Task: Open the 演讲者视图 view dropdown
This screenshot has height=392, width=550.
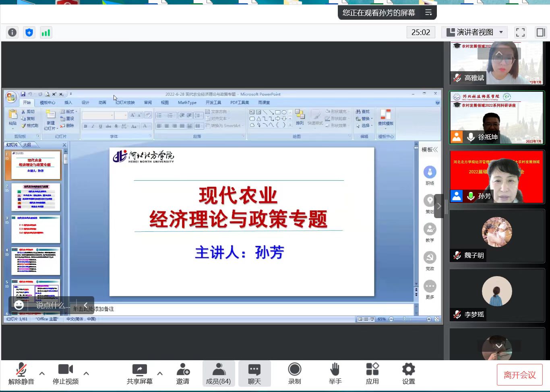Action: tap(474, 32)
